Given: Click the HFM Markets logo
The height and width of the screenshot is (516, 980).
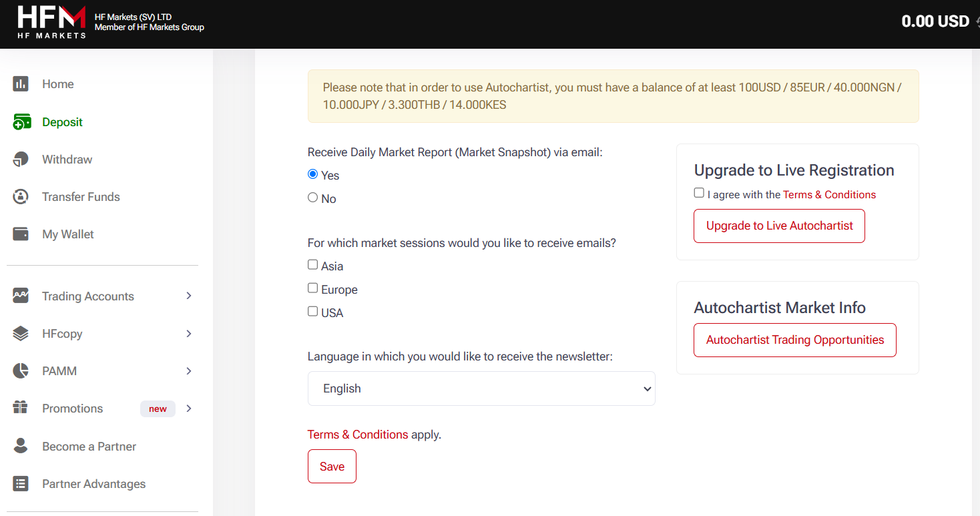Looking at the screenshot, I should tap(51, 22).
